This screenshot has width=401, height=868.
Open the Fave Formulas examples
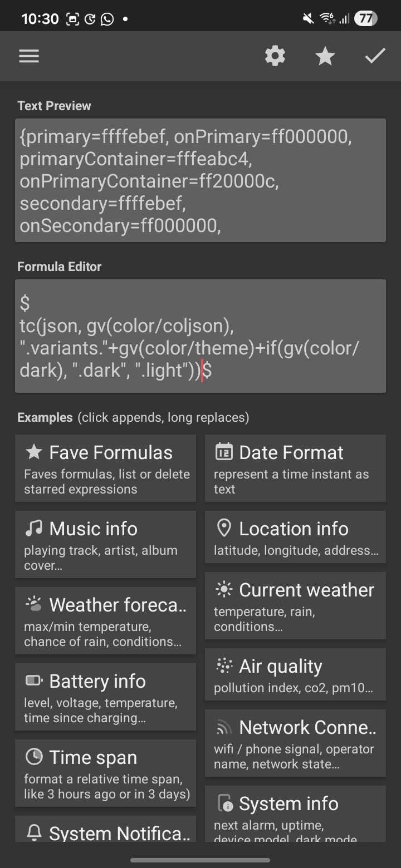click(x=106, y=468)
